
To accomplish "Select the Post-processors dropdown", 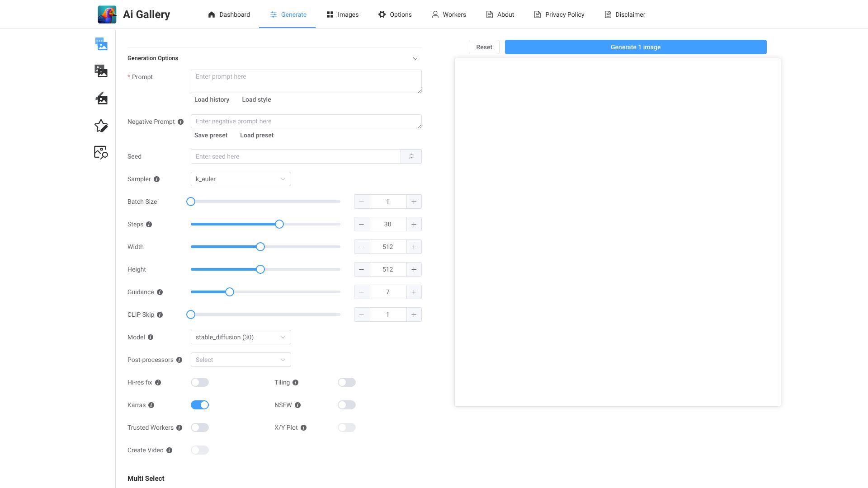I will (x=241, y=360).
